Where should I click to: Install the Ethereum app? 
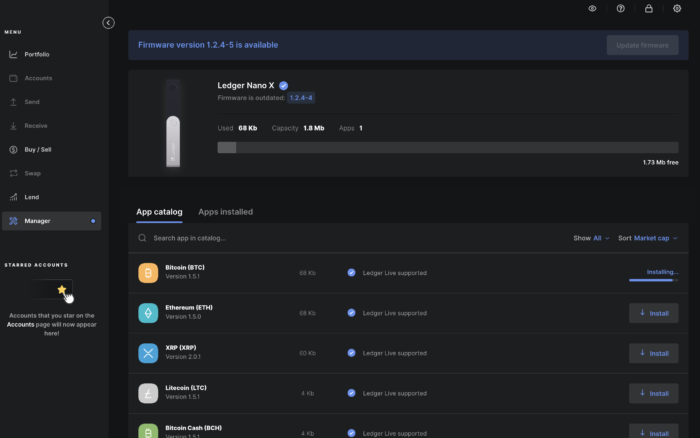(653, 313)
